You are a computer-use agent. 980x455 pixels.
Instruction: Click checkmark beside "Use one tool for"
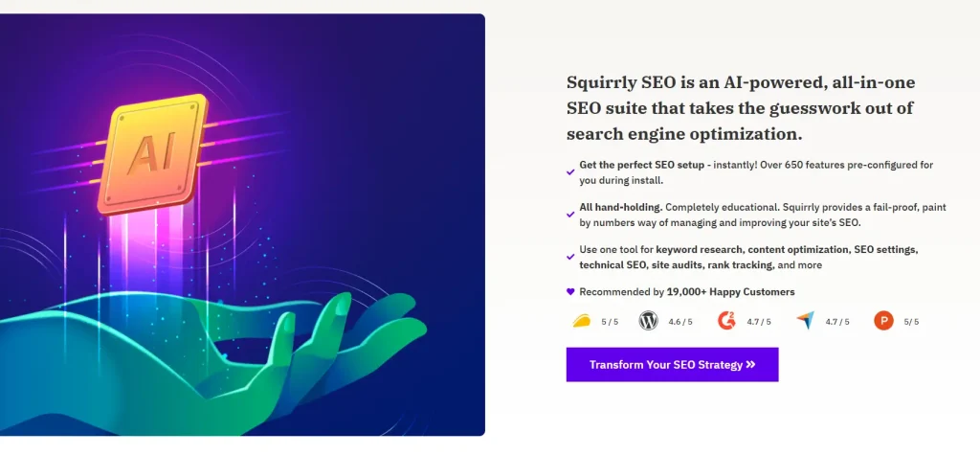(570, 257)
